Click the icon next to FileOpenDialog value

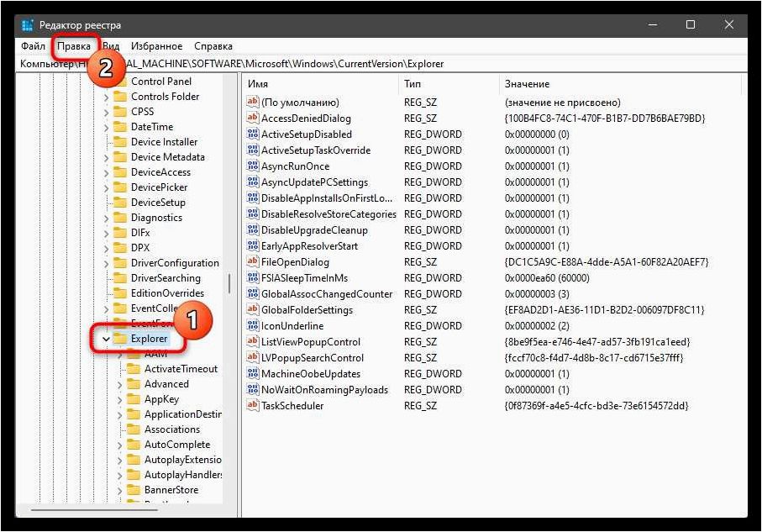coord(252,261)
